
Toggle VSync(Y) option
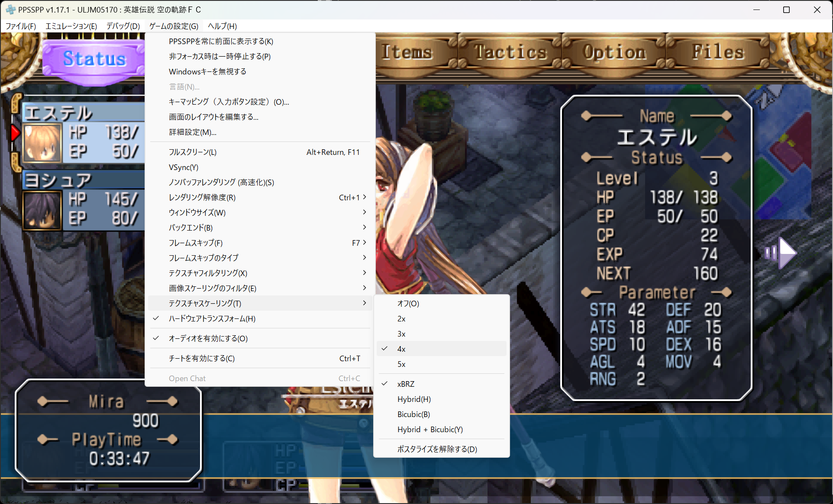coord(260,167)
